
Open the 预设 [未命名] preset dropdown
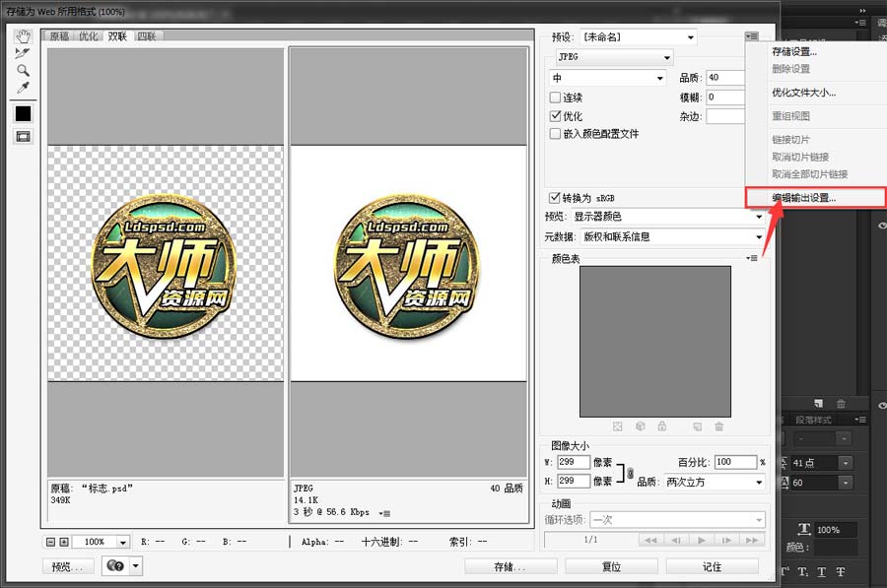tap(639, 37)
